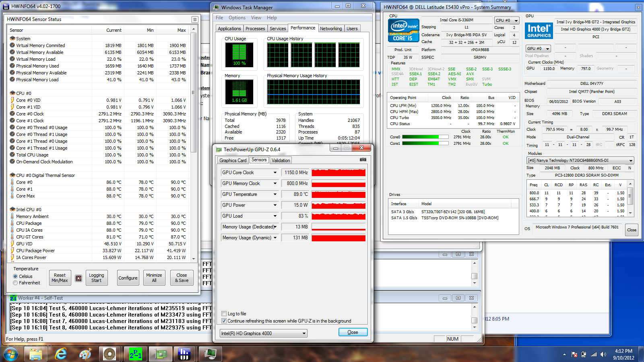The width and height of the screenshot is (644, 362).
Task: Open the GPU Memory Clock sensor dropdown
Action: (275, 183)
